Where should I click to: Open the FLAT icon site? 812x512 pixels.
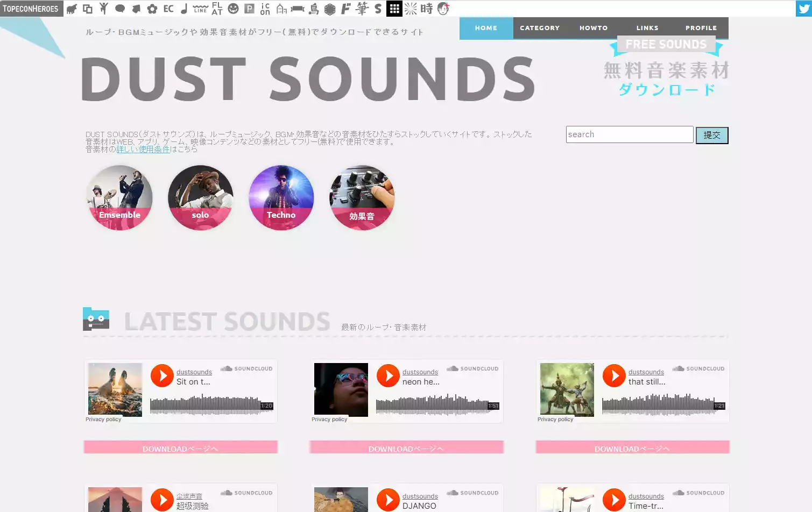click(217, 9)
